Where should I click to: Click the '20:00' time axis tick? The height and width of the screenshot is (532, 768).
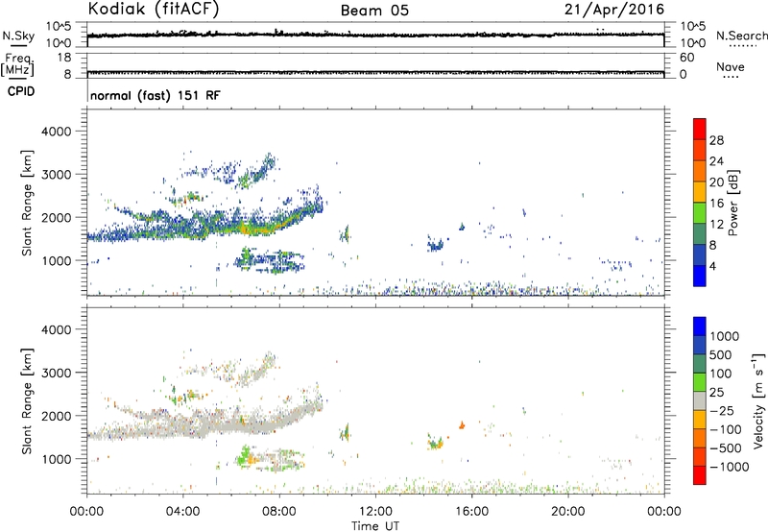[567, 512]
